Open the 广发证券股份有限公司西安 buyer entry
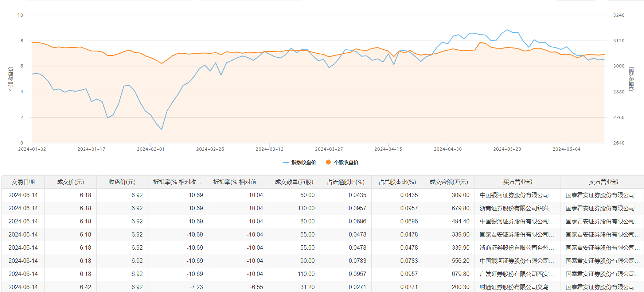644x292 pixels. pyautogui.click(x=516, y=274)
